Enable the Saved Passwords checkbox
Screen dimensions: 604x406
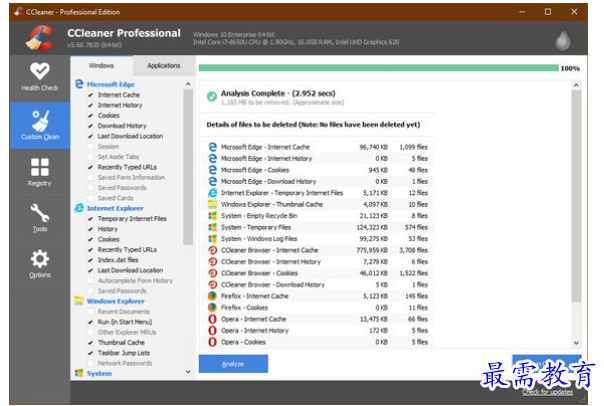pyautogui.click(x=90, y=187)
